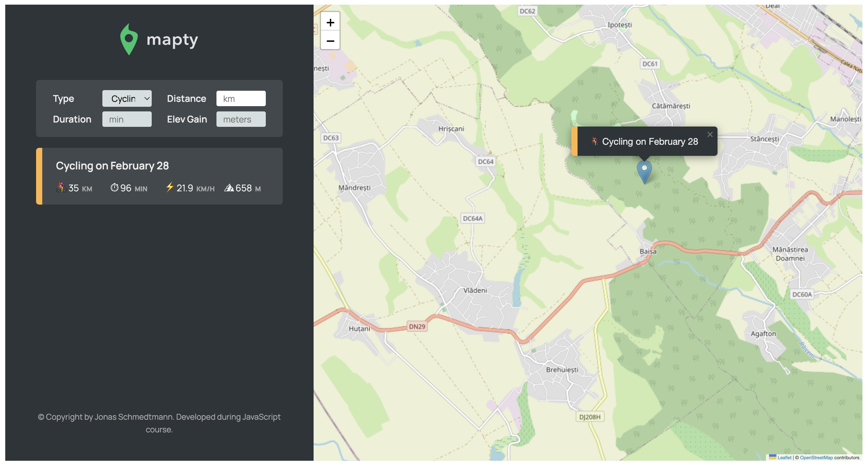Click the Cycling on February 28 popup text
The width and height of the screenshot is (868, 466).
point(650,142)
